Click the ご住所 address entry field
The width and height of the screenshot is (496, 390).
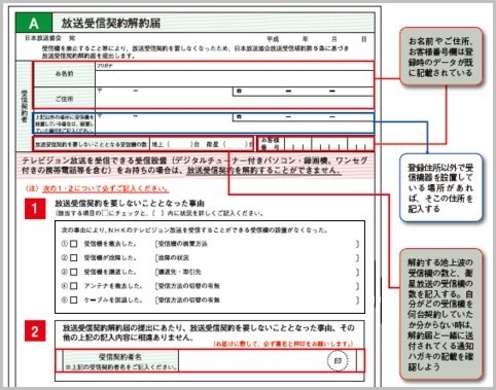tap(234, 98)
